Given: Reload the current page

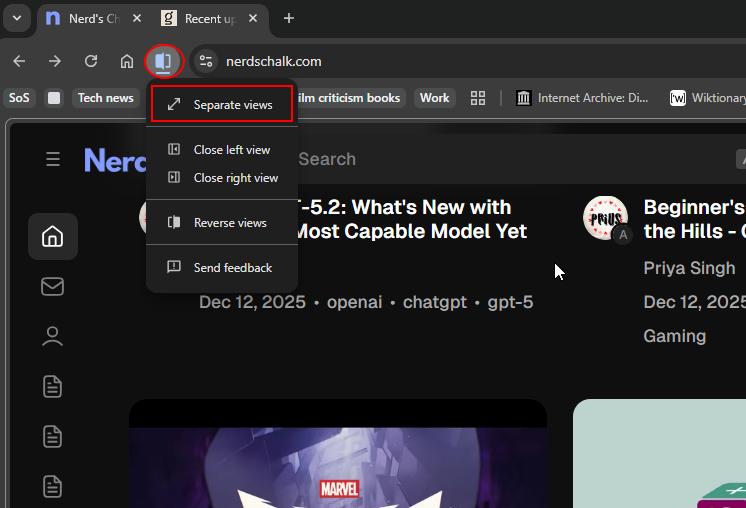Looking at the screenshot, I should (91, 61).
